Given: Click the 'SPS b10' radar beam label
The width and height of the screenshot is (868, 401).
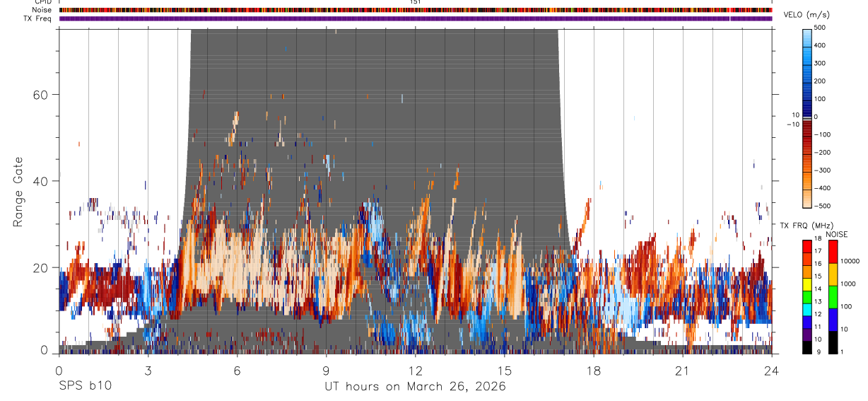Looking at the screenshot, I should 84,387.
